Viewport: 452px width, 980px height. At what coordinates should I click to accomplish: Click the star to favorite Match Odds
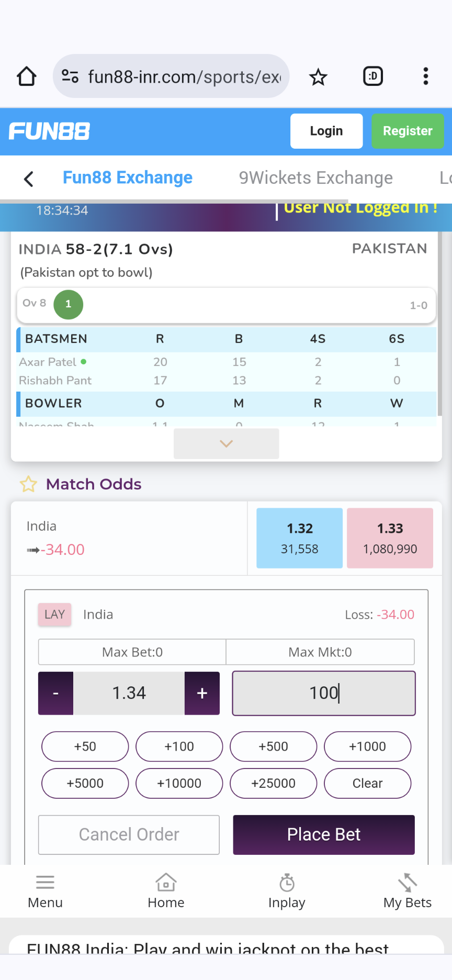[x=28, y=484]
